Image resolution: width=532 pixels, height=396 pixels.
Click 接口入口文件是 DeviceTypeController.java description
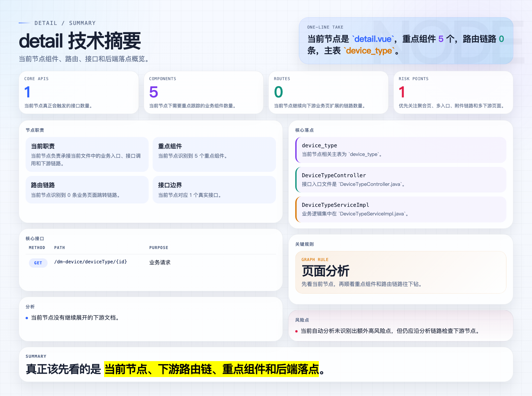[x=353, y=184]
